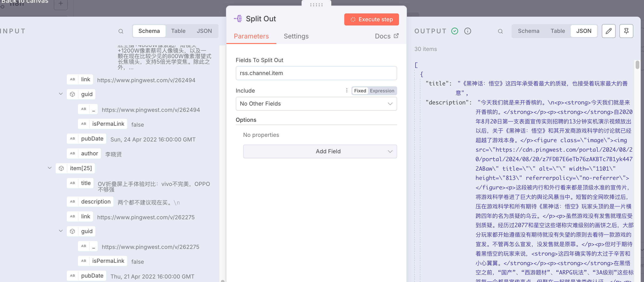Switch input view to Table tab
644x282 pixels.
coord(178,31)
